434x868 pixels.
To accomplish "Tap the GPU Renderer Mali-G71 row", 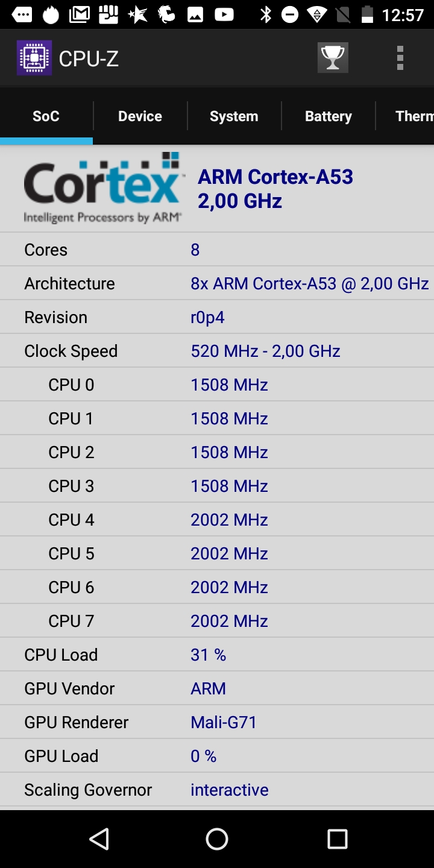I will pos(217,722).
